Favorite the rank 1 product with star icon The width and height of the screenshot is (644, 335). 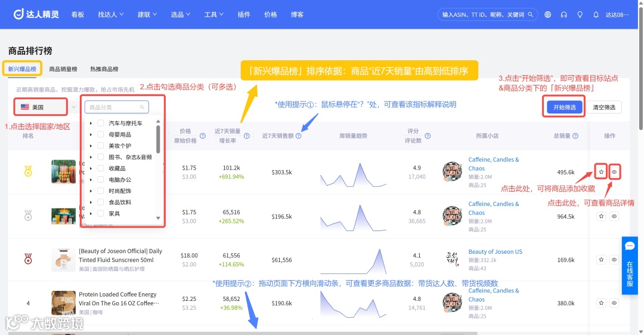click(601, 172)
